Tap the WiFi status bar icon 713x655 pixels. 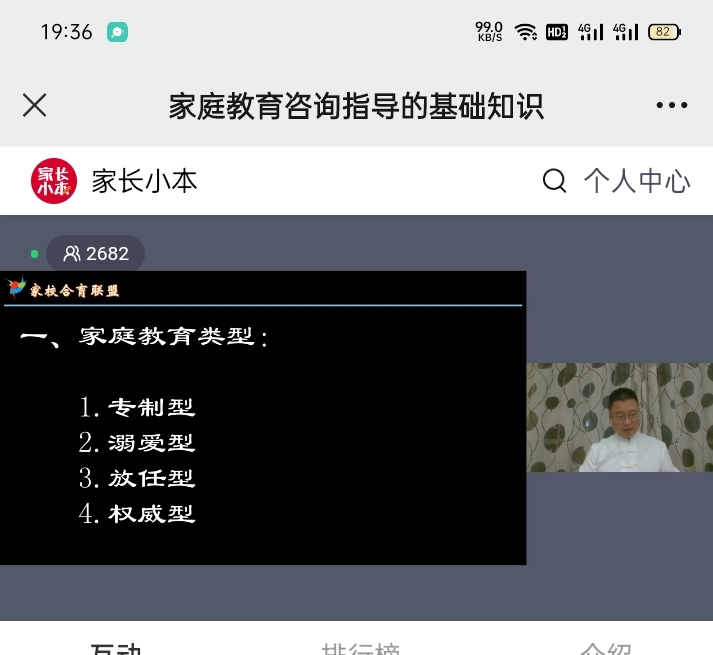point(525,32)
